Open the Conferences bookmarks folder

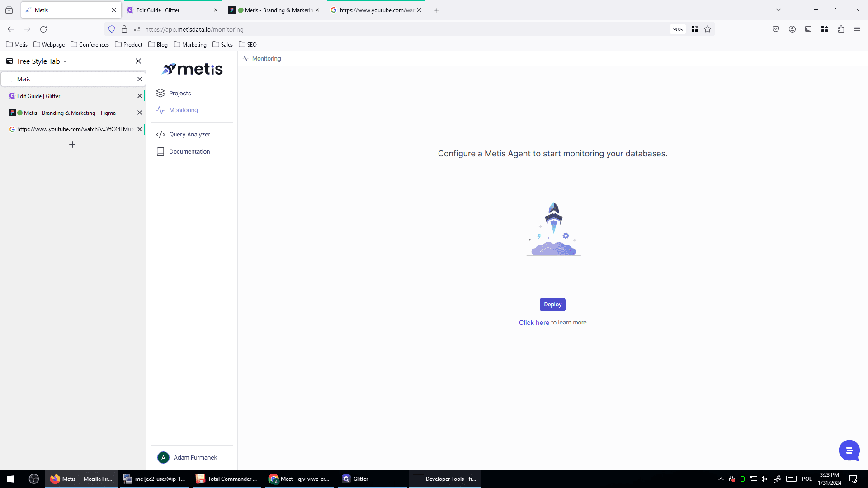pyautogui.click(x=90, y=44)
